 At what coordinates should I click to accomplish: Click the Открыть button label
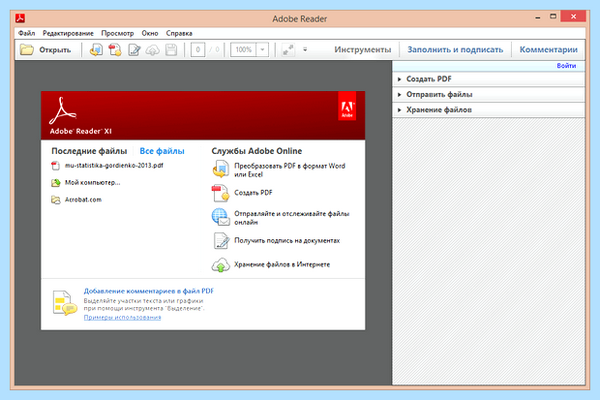[55, 50]
